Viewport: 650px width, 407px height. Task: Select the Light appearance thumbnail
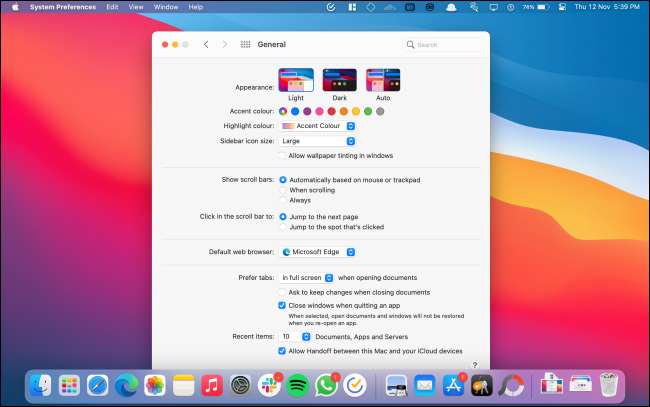296,80
